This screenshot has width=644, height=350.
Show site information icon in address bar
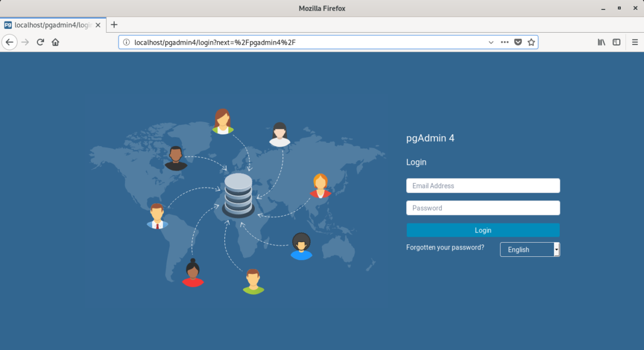coord(127,42)
